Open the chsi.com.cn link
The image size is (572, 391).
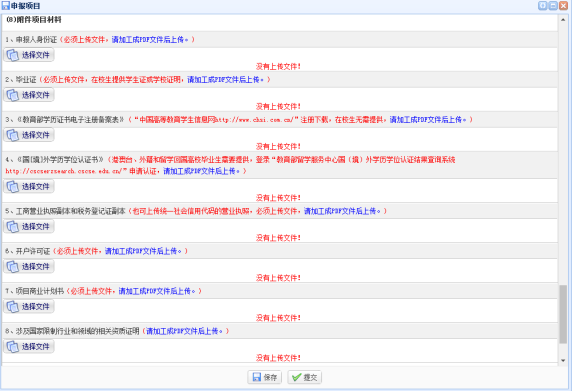(254, 120)
